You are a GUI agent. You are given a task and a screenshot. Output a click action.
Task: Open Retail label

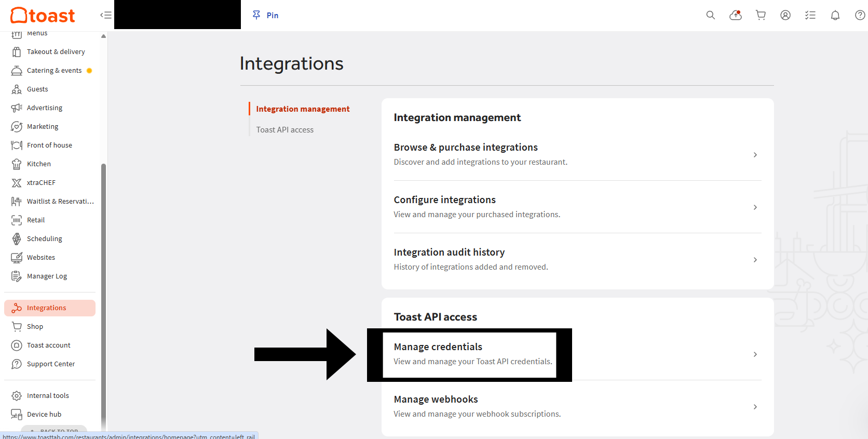36,220
